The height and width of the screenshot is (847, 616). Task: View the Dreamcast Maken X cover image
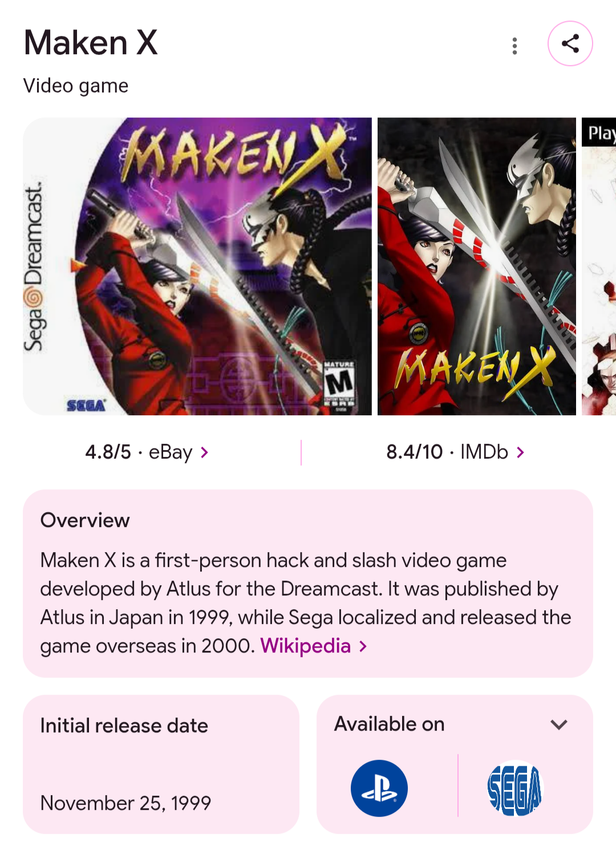click(x=197, y=266)
